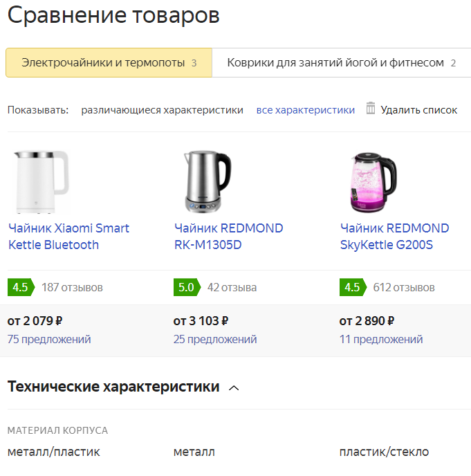Click the 4.5 rating badge with 612 reviews

pos(353,287)
